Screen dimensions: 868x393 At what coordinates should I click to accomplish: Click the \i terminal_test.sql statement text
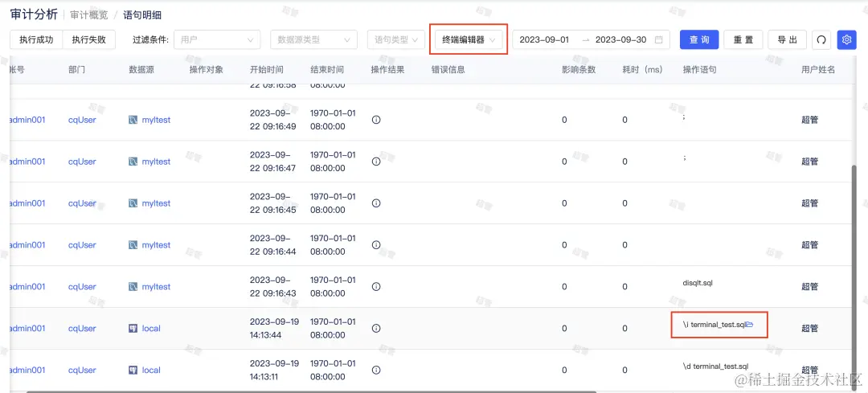point(714,325)
